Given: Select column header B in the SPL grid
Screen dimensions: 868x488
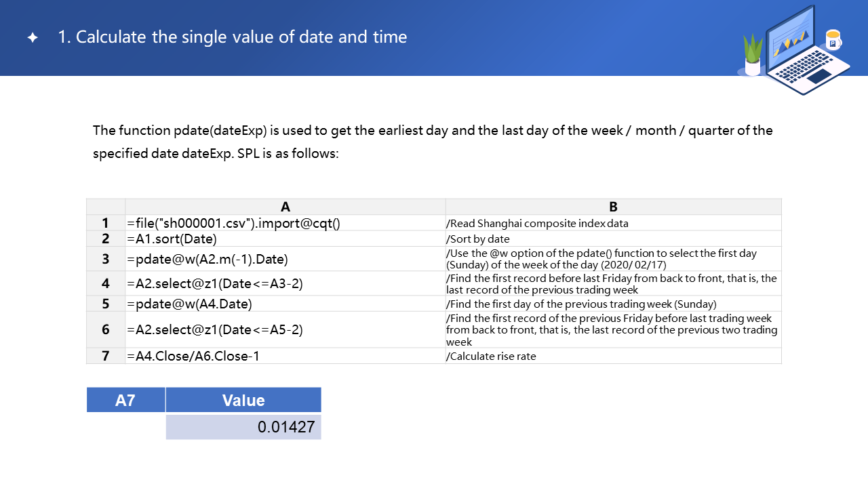Looking at the screenshot, I should point(613,207).
